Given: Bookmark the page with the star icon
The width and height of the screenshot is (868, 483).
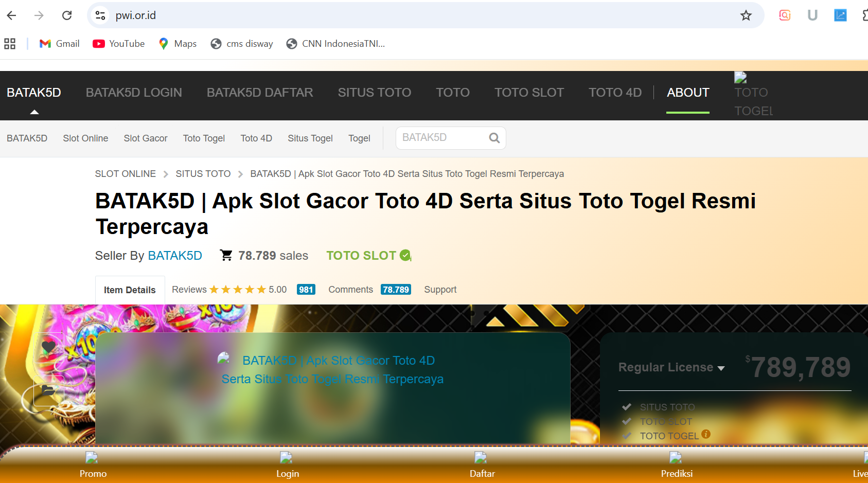Looking at the screenshot, I should [746, 15].
